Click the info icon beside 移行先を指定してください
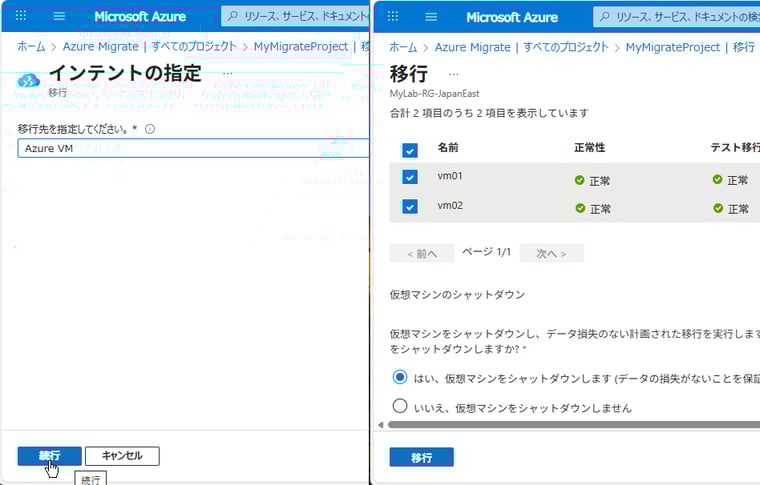This screenshot has width=760, height=485. (x=150, y=129)
